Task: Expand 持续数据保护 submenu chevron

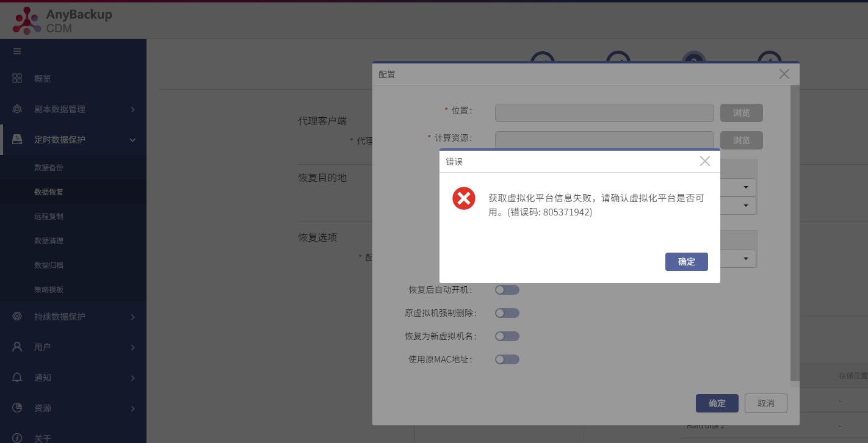Action: [x=132, y=317]
